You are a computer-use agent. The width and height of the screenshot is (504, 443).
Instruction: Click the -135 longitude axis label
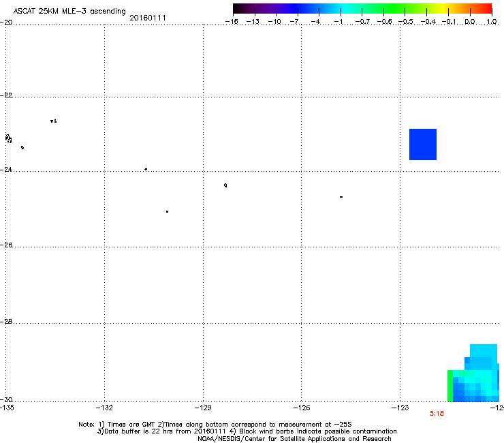point(7,408)
